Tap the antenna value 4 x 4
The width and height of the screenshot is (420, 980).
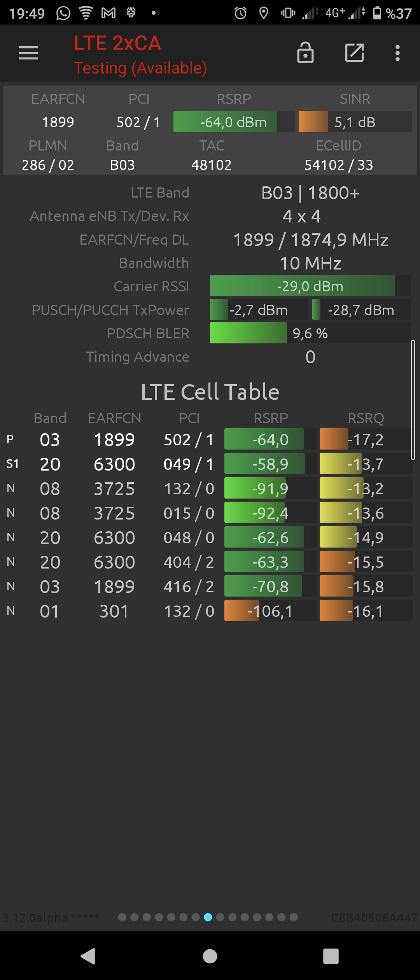302,216
